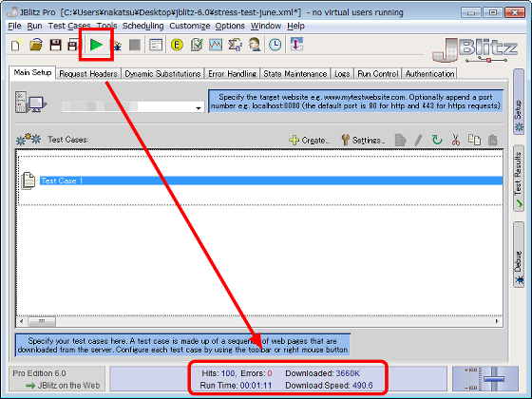Image resolution: width=532 pixels, height=399 pixels.
Task: Open the form window toolbar icon
Action: (156, 45)
